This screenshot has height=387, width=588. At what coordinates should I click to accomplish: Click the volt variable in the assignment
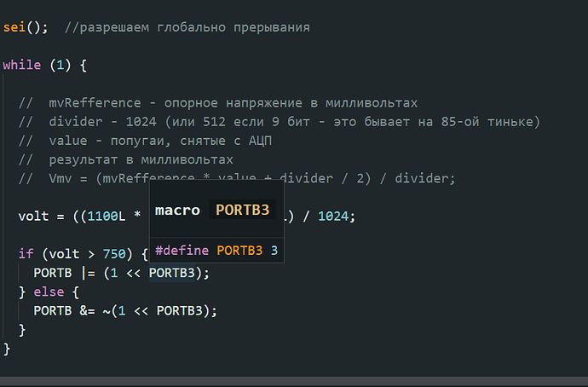33,216
